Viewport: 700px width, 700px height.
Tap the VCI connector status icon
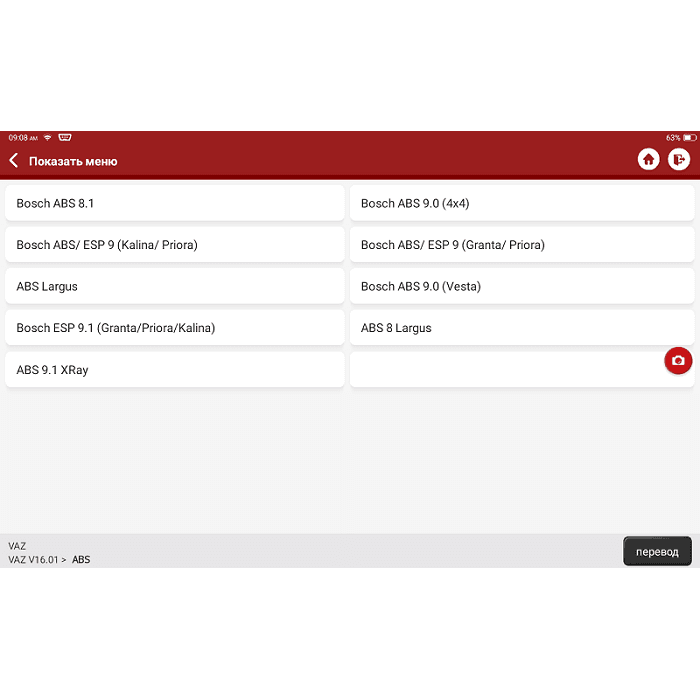65,137
